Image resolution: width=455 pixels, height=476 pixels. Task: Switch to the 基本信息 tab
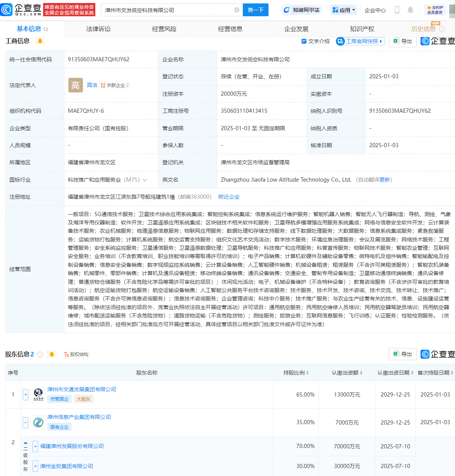[33, 29]
